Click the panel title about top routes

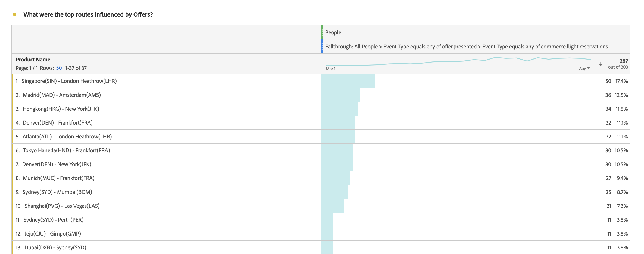point(88,14)
